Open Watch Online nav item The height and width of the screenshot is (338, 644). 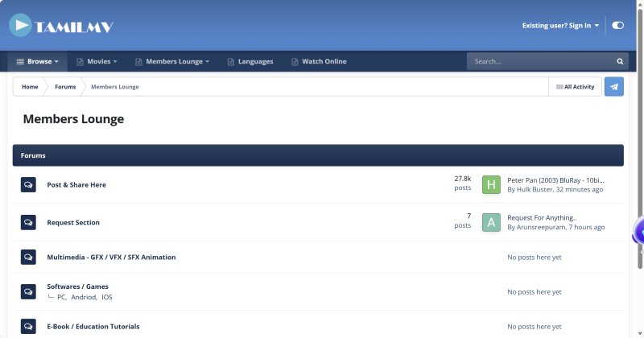tap(319, 61)
